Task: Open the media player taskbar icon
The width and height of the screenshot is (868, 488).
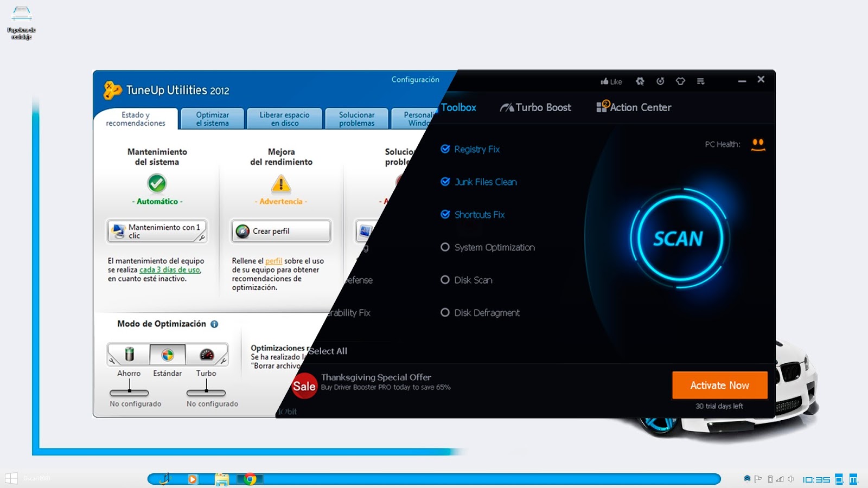Action: [x=193, y=479]
